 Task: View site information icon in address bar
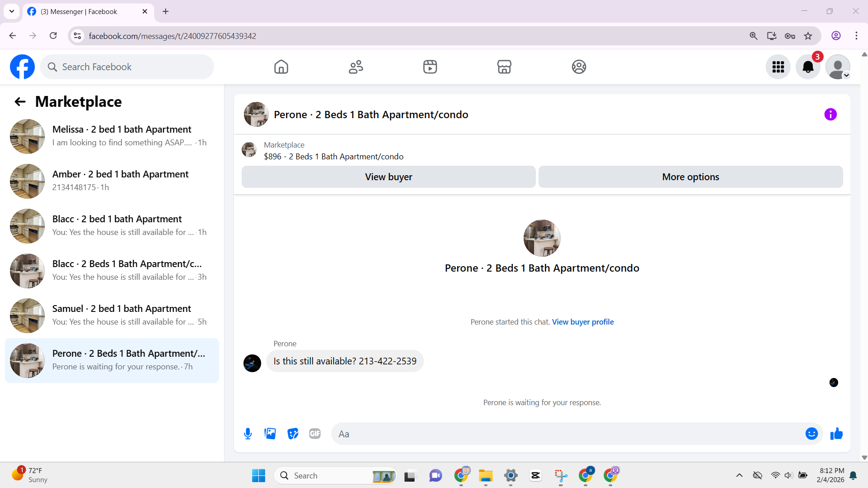[x=77, y=36]
